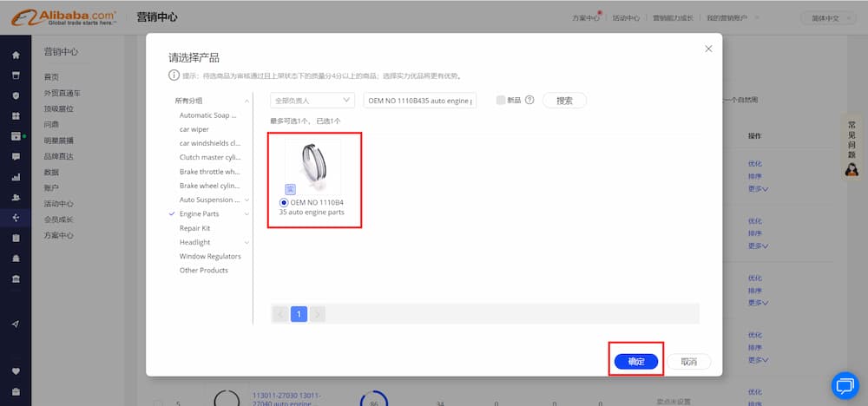Confirm selection with the 确定 button
The width and height of the screenshot is (868, 406).
[x=636, y=362]
